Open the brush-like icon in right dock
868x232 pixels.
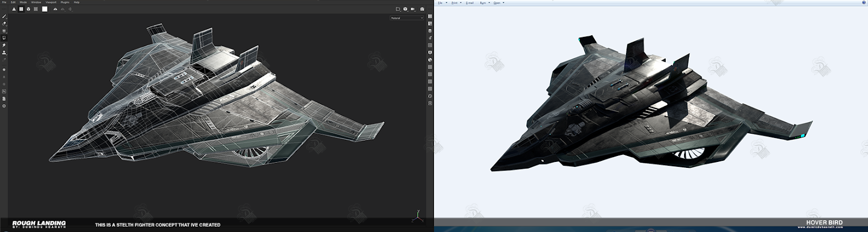(x=430, y=38)
